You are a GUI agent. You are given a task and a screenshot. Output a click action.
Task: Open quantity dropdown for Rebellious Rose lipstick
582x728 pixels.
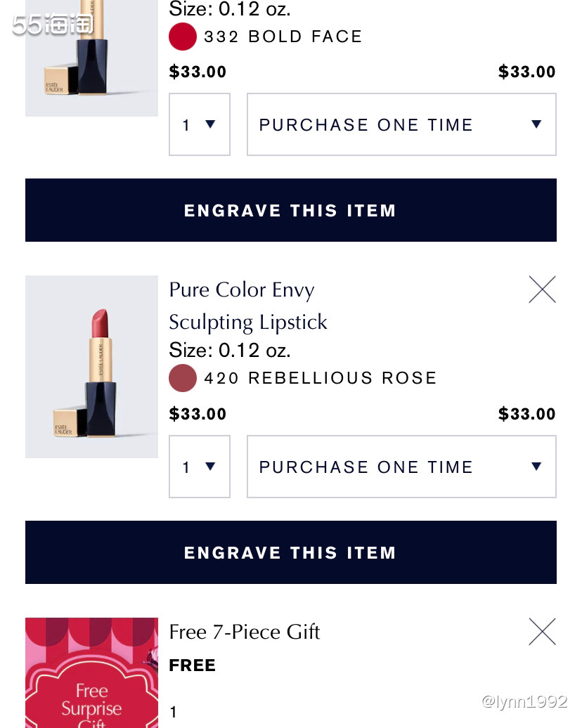pos(200,467)
